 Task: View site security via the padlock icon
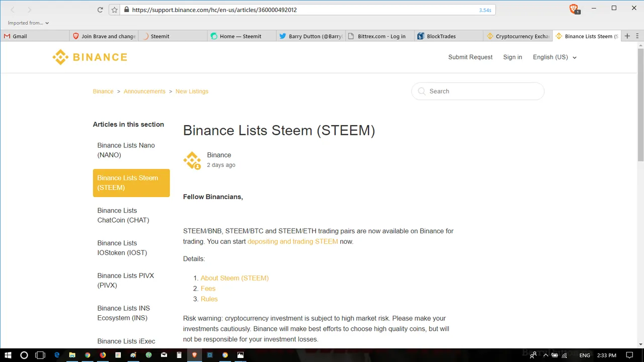pos(126,10)
